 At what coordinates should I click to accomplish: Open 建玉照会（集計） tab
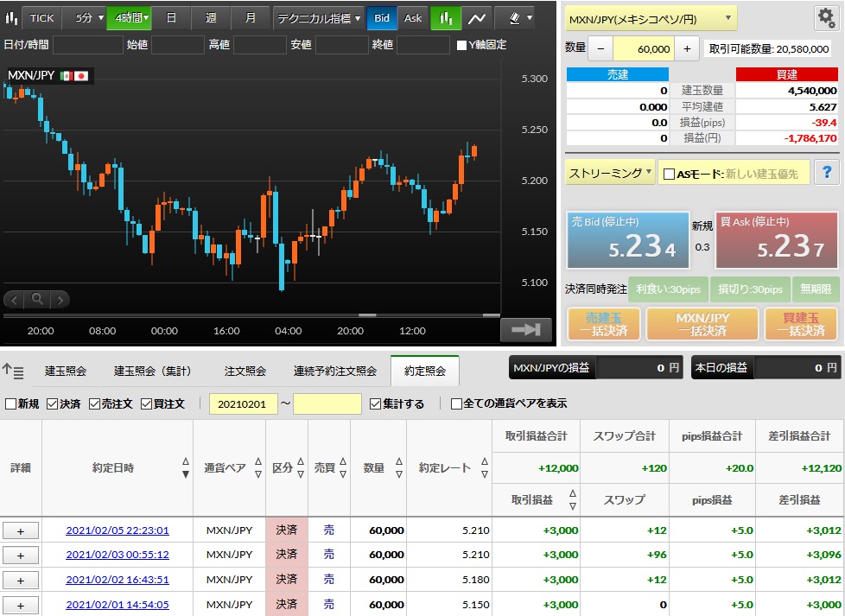point(153,371)
